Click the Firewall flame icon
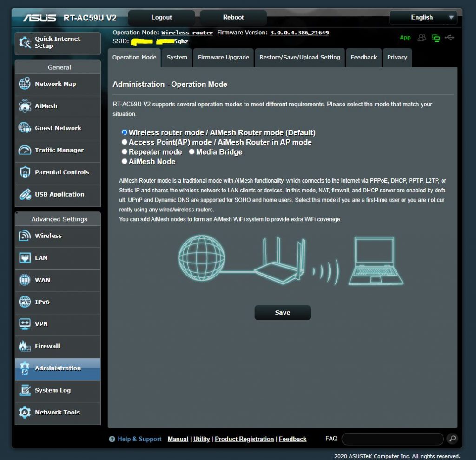This screenshot has height=460, width=476. tap(25, 346)
